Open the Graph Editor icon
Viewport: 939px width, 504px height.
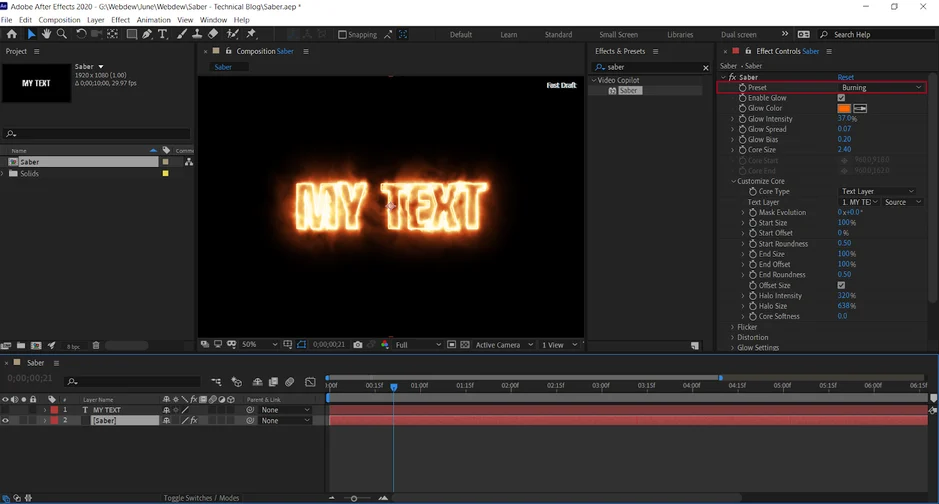pyautogui.click(x=310, y=381)
